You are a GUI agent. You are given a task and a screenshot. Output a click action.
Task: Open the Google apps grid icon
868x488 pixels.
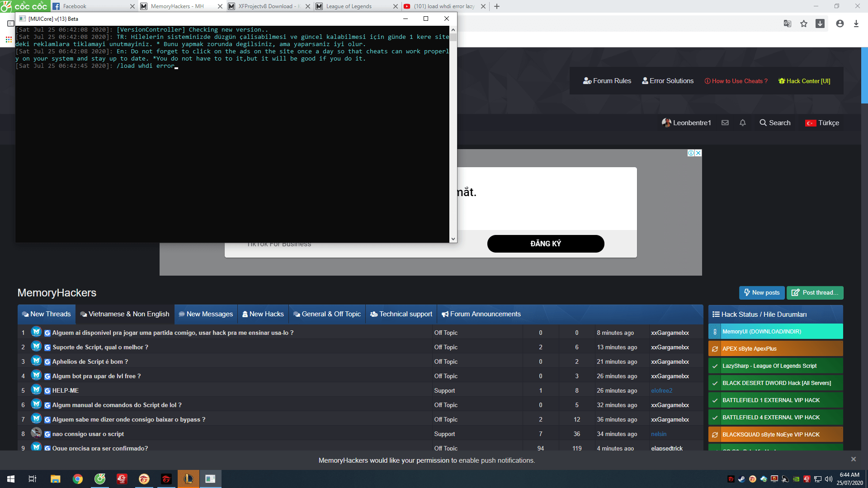tap(9, 40)
